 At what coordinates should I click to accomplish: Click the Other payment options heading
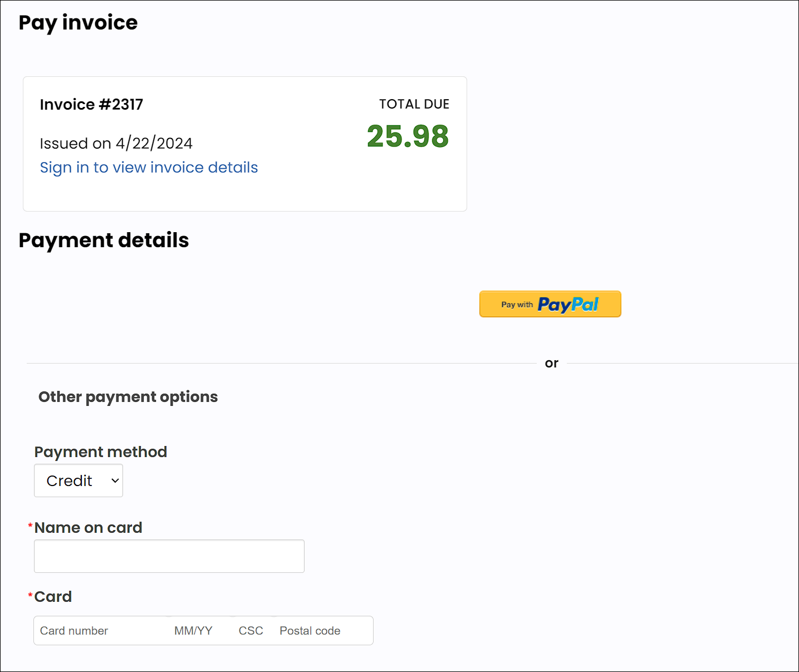coord(128,397)
